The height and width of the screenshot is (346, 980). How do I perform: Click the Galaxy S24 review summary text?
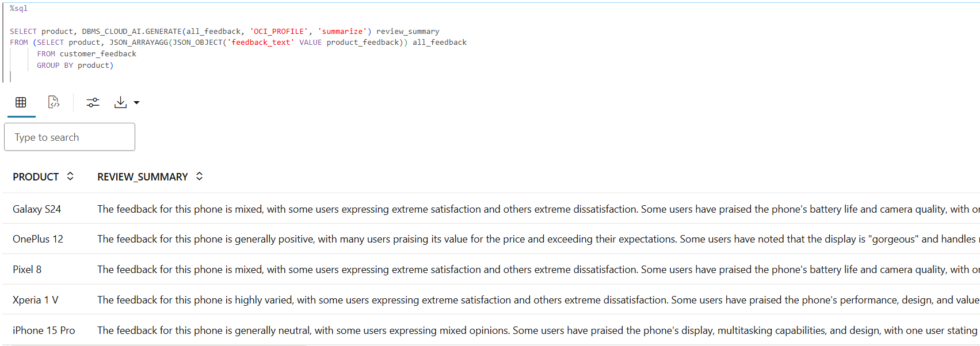(538, 209)
